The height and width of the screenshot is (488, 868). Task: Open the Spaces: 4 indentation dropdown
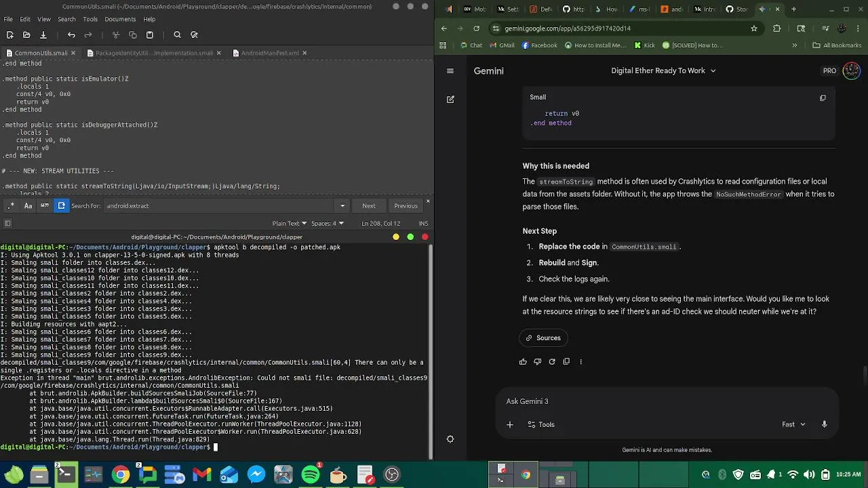click(328, 224)
